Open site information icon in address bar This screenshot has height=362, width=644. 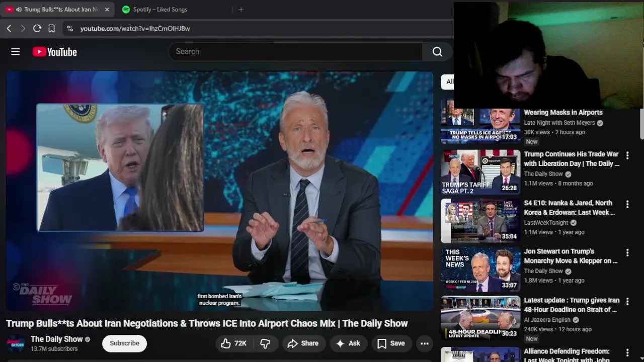click(70, 29)
